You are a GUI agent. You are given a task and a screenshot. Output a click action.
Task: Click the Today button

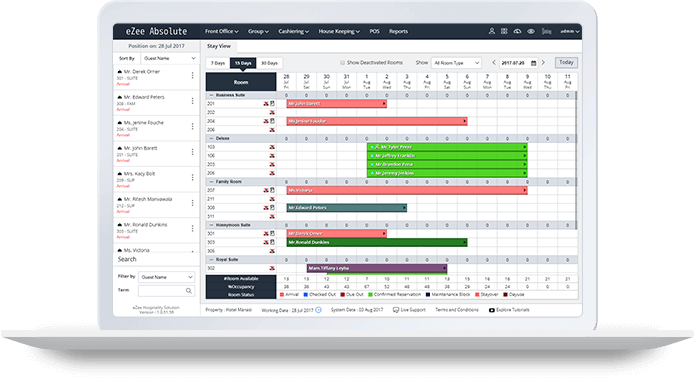pyautogui.click(x=566, y=62)
